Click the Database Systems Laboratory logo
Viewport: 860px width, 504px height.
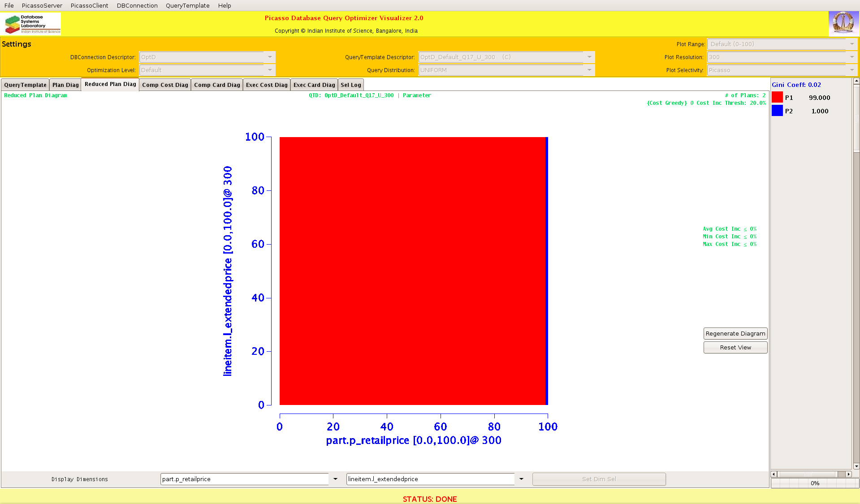tap(32, 24)
